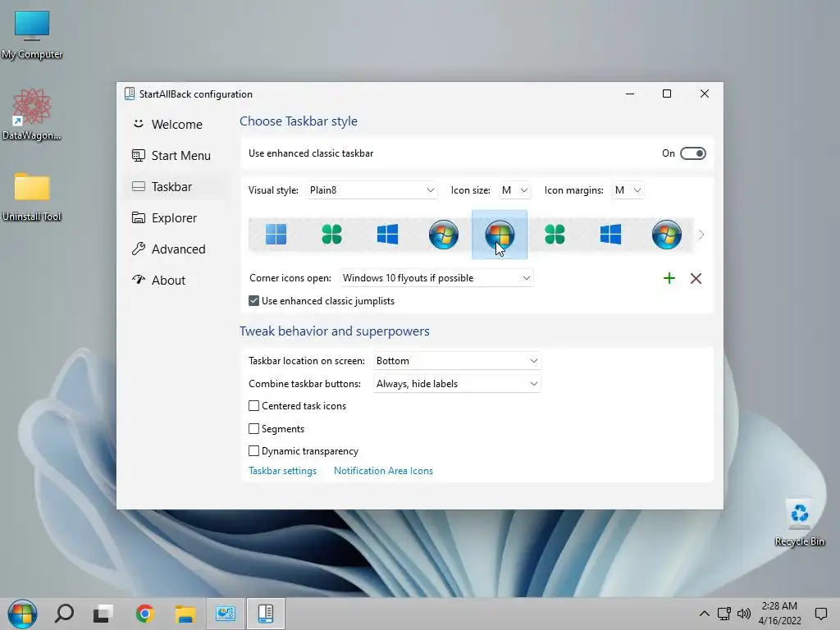Click the StartAllBack title bar book icon
This screenshot has width=840, height=630.
(x=129, y=94)
